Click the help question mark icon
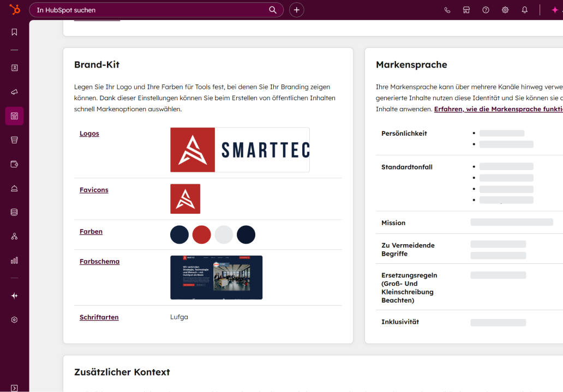The width and height of the screenshot is (563, 392). tap(486, 10)
